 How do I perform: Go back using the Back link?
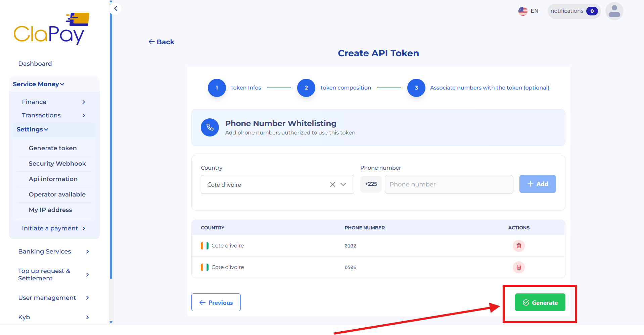tap(162, 42)
